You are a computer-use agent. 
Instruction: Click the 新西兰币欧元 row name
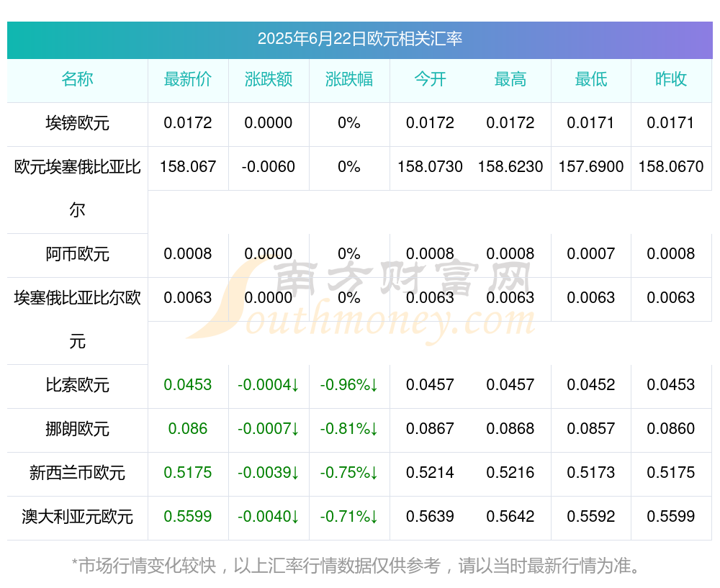pyautogui.click(x=77, y=473)
